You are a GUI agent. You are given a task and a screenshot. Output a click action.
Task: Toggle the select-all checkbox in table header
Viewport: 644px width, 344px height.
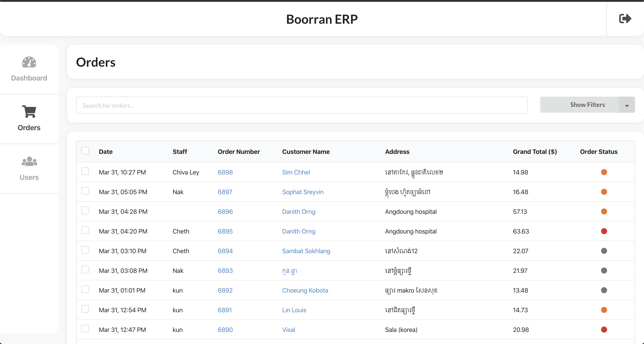(85, 151)
